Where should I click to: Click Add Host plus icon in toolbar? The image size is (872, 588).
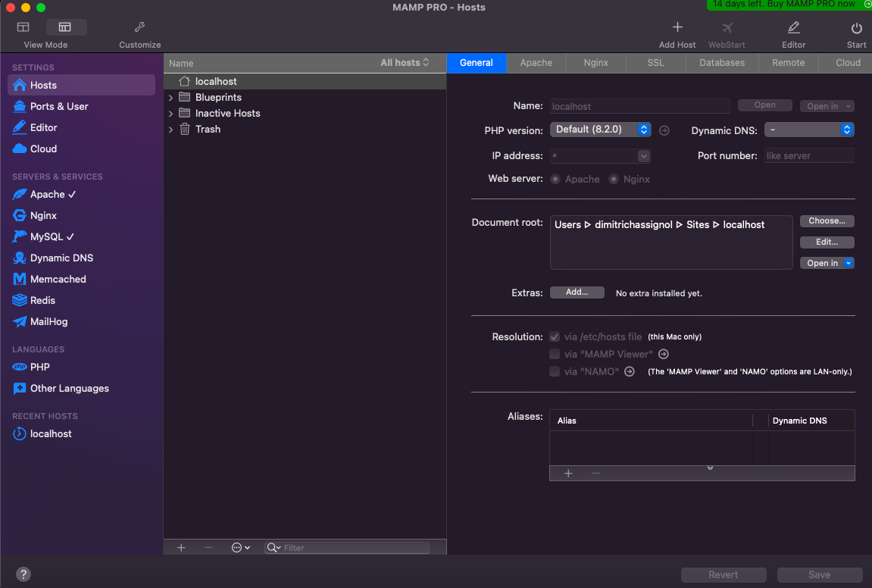click(677, 27)
